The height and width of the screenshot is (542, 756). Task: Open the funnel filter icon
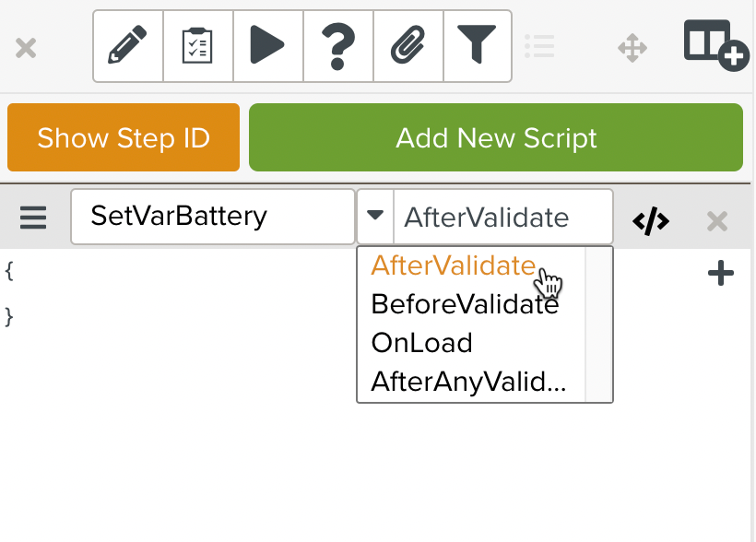[477, 46]
